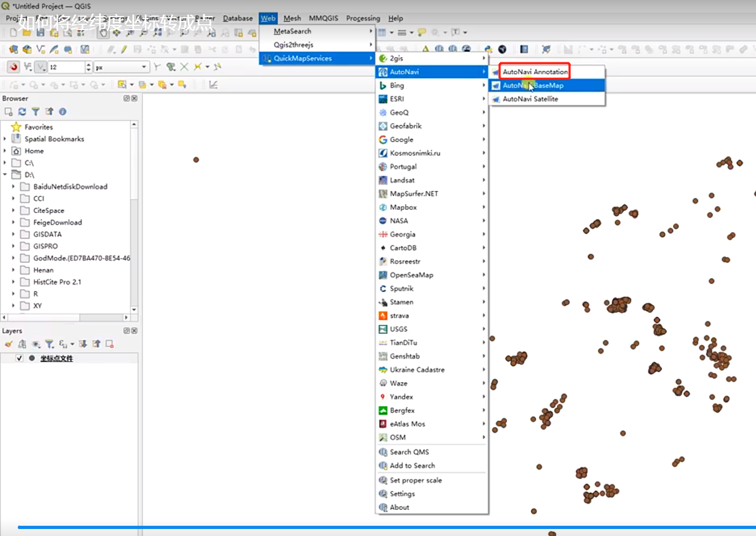Click the Save Project toolbar icon

tap(40, 33)
